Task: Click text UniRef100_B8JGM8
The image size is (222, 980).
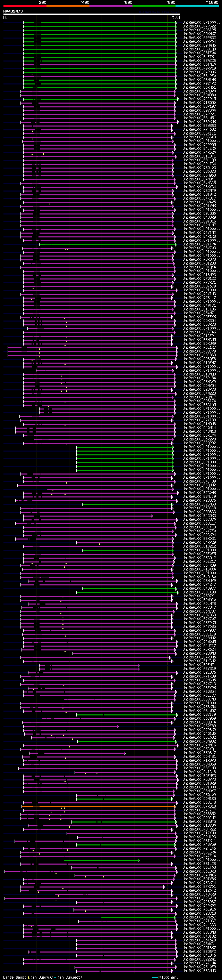Action: pyautogui.click(x=199, y=932)
